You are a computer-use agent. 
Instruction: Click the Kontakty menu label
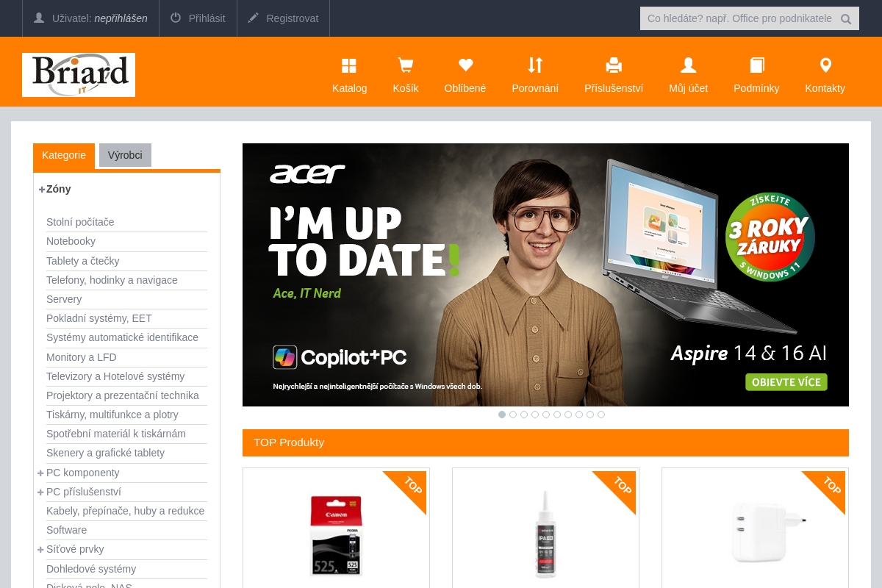(x=825, y=88)
